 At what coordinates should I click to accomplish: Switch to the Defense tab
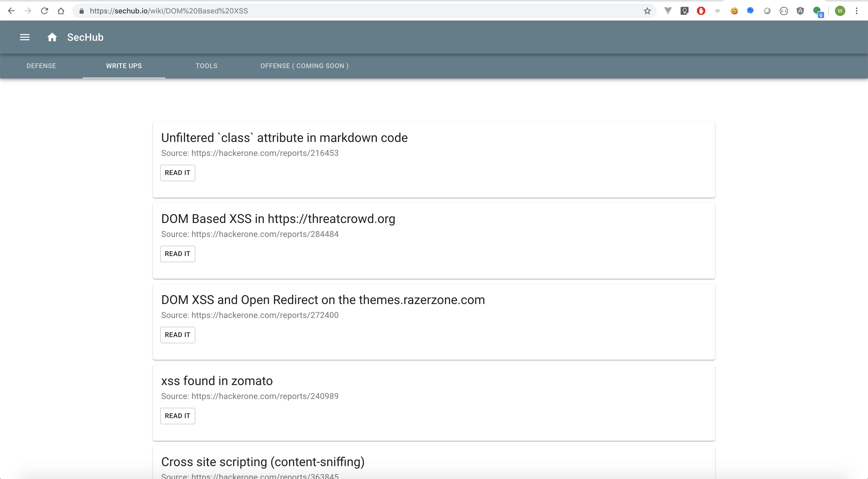click(x=41, y=66)
